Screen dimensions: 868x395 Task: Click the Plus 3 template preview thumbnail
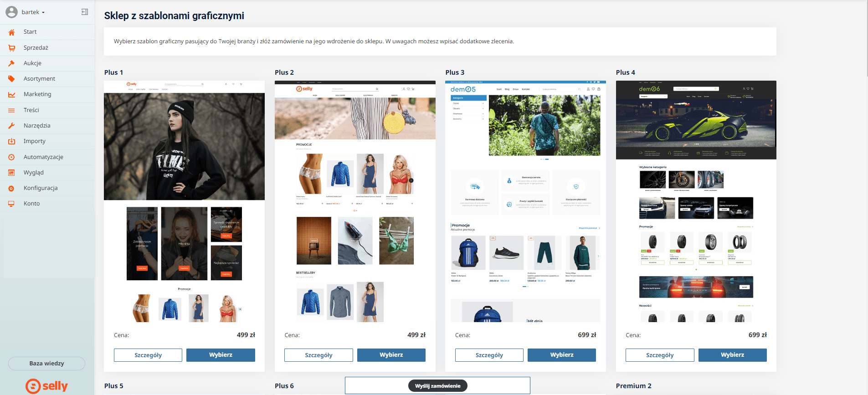coord(525,201)
